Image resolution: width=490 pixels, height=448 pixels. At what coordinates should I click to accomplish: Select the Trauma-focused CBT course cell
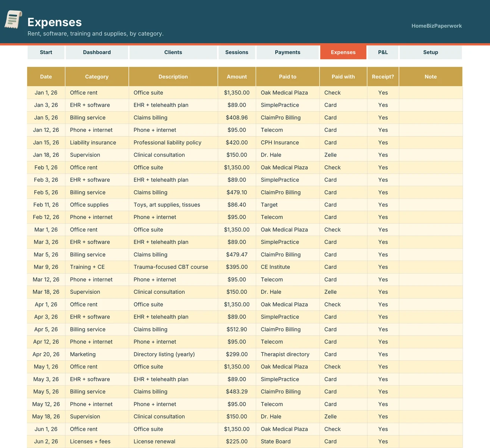click(173, 267)
